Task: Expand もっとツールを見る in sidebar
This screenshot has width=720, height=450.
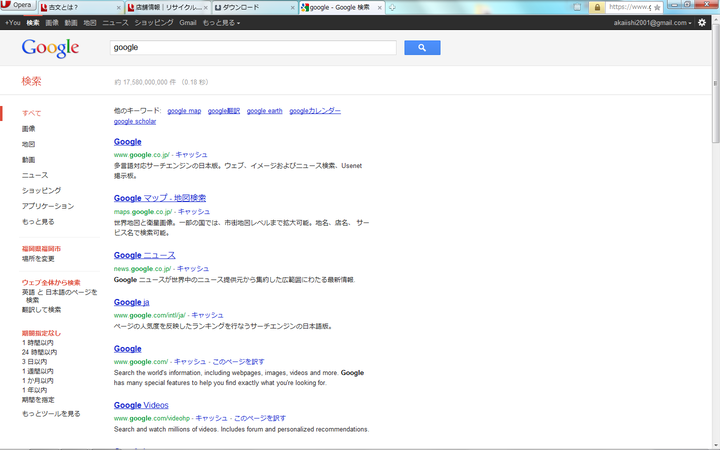Action: tap(51, 414)
